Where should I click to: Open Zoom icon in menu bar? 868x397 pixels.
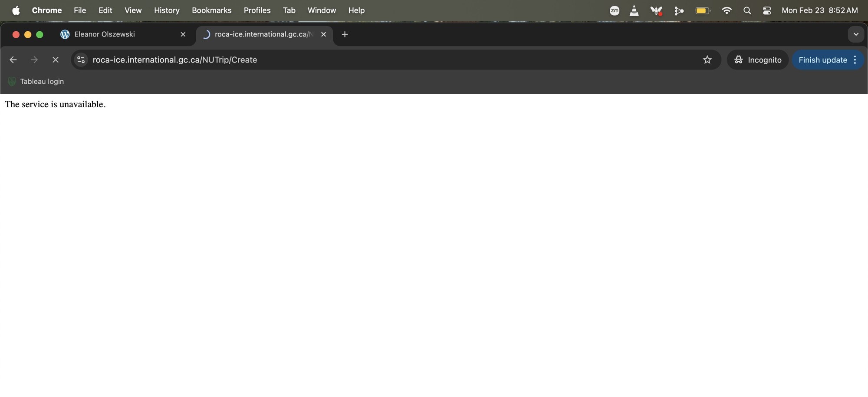[x=614, y=10]
